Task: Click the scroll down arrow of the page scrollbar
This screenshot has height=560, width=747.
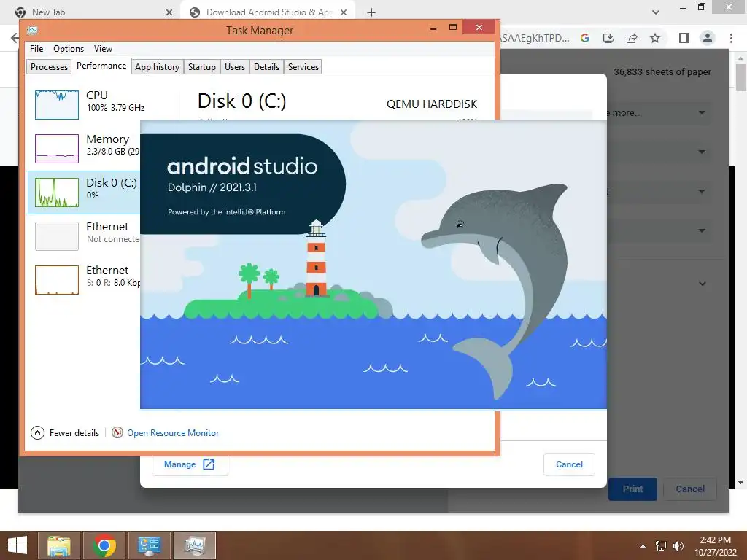Action: [x=741, y=483]
